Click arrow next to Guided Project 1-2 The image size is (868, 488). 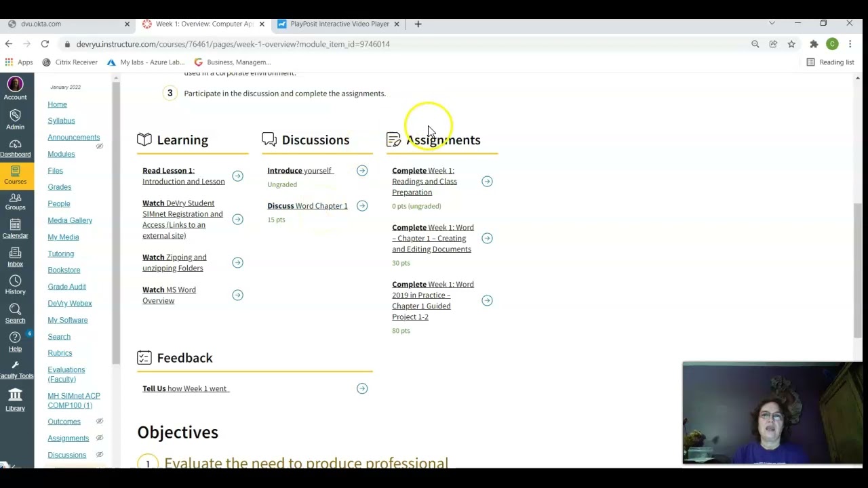487,301
